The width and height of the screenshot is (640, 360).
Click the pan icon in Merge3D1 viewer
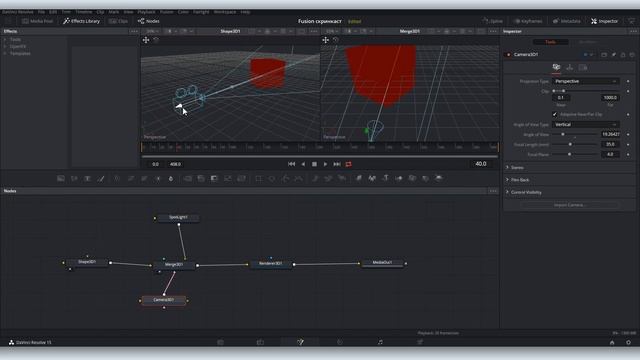(325, 40)
